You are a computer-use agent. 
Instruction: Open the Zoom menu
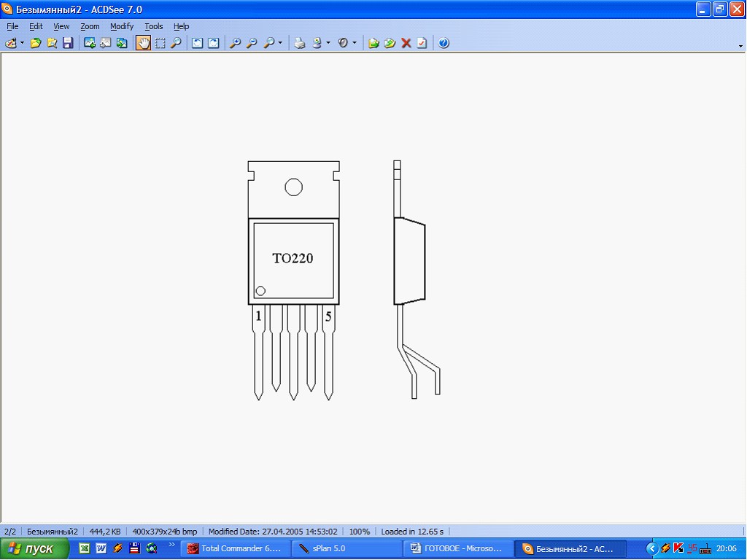pos(90,27)
